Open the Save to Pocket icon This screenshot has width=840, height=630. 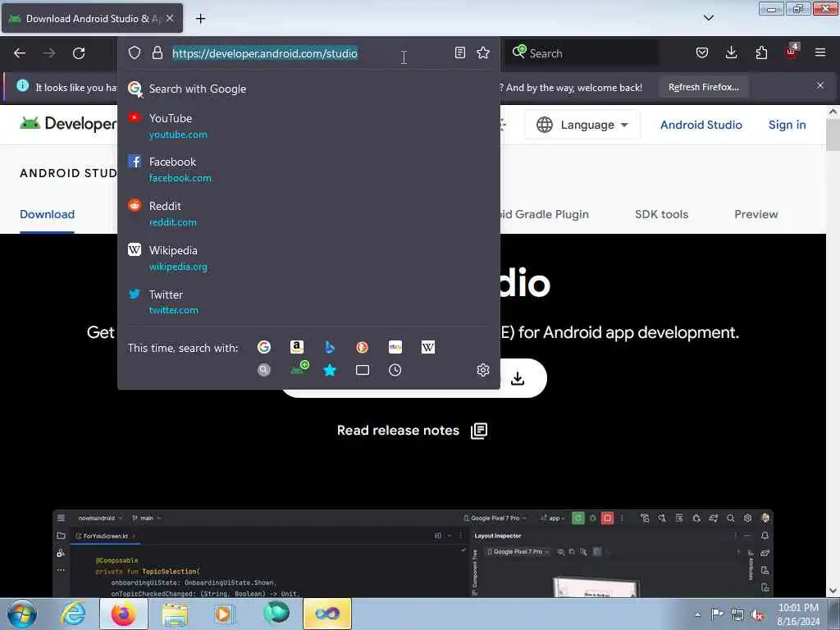coord(702,52)
